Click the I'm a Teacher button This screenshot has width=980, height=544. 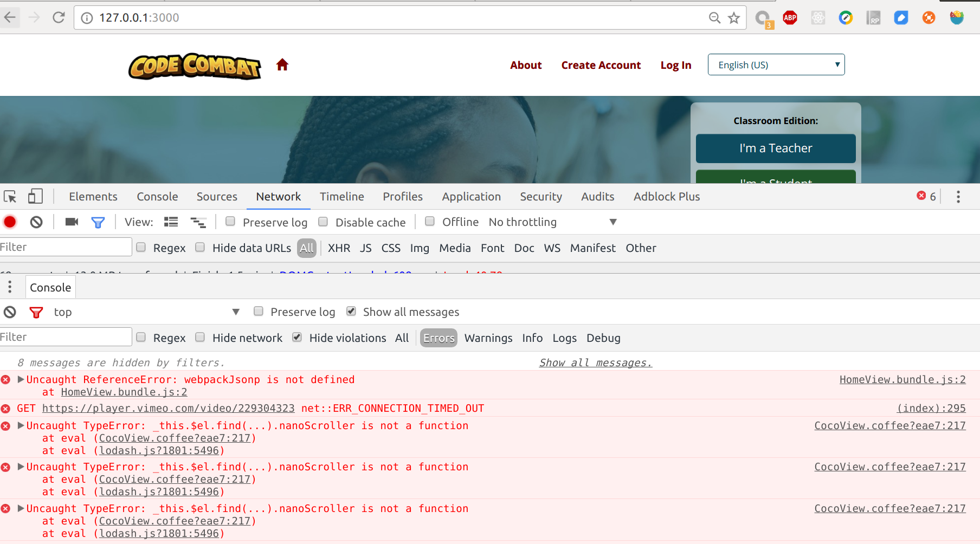pyautogui.click(x=775, y=148)
